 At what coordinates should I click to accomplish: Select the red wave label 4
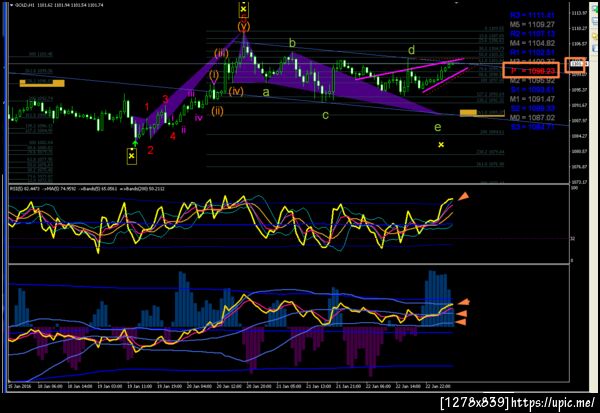tap(173, 136)
